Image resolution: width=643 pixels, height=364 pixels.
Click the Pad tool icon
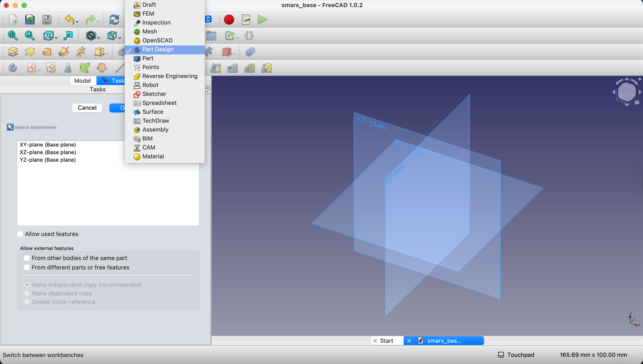tap(13, 52)
